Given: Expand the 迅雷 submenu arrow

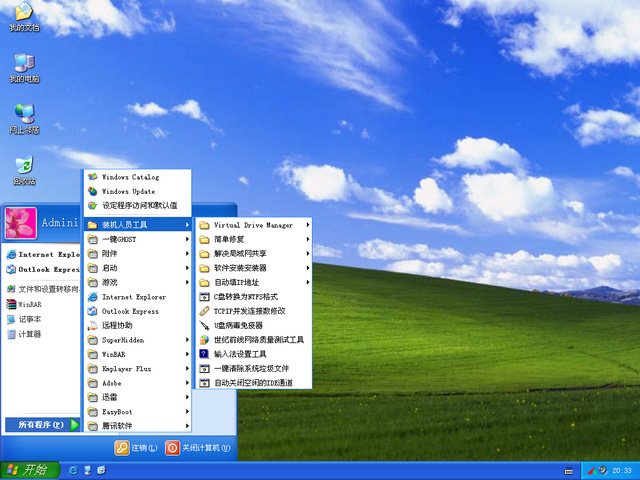Looking at the screenshot, I should [187, 397].
